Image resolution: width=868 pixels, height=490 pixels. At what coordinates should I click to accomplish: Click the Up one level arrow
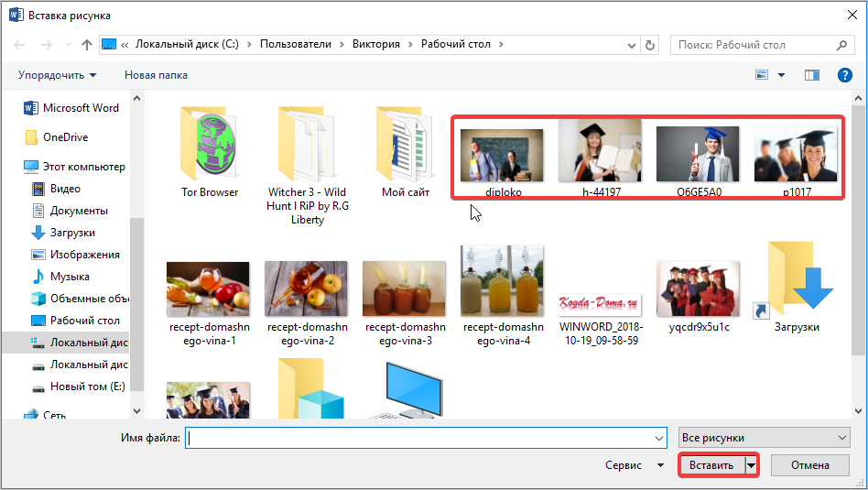pos(87,45)
